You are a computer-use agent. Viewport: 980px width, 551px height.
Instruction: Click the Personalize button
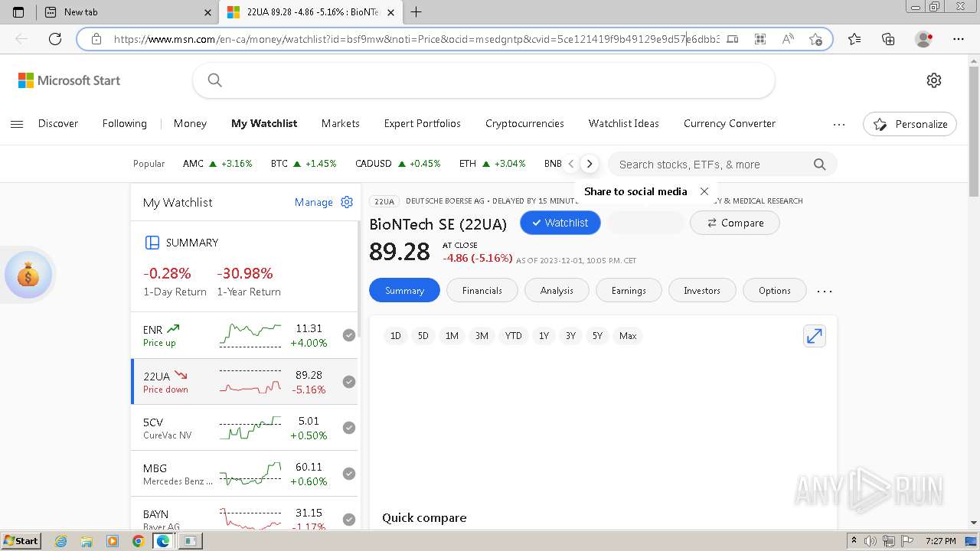[910, 124]
